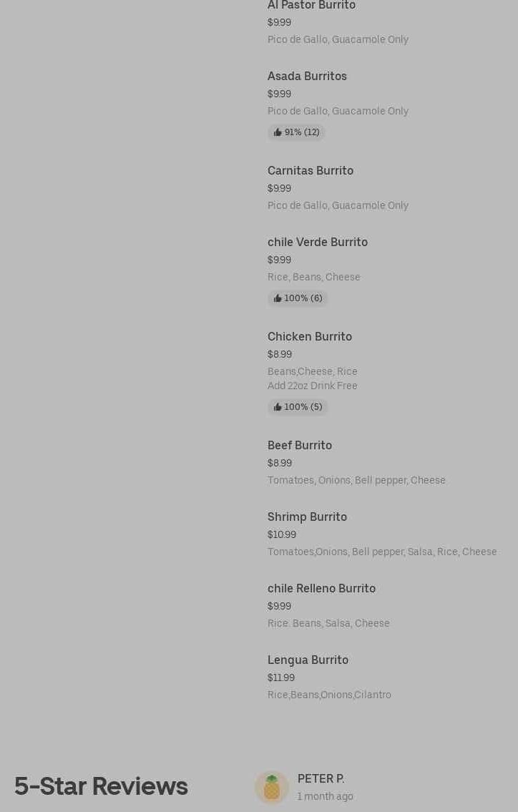This screenshot has height=812, width=518.
Task: Open the chile Relleno Burrito
Action: coord(321,588)
